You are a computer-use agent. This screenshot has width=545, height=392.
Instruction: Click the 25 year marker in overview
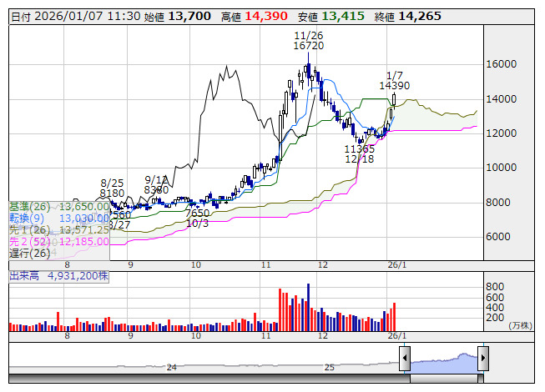pos(329,367)
